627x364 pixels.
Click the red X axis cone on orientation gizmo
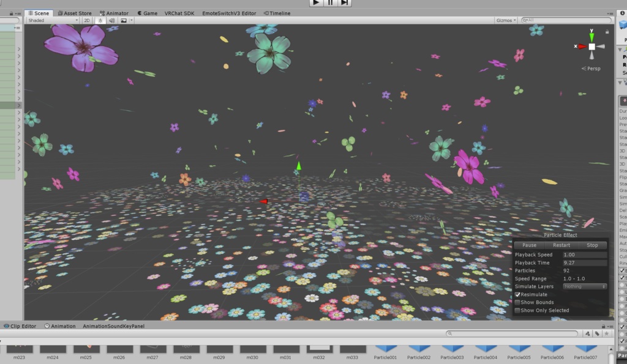tap(582, 46)
